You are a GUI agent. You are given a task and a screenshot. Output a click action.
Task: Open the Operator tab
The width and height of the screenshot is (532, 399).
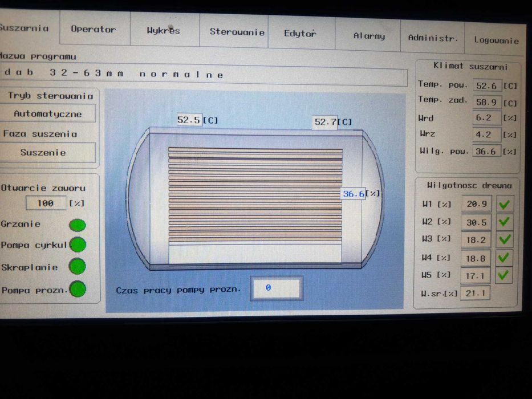coord(95,28)
